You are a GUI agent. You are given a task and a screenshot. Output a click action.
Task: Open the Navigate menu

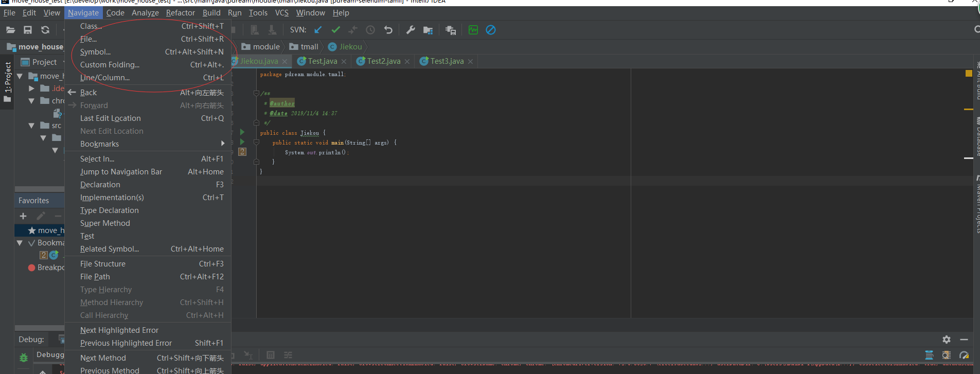click(83, 13)
